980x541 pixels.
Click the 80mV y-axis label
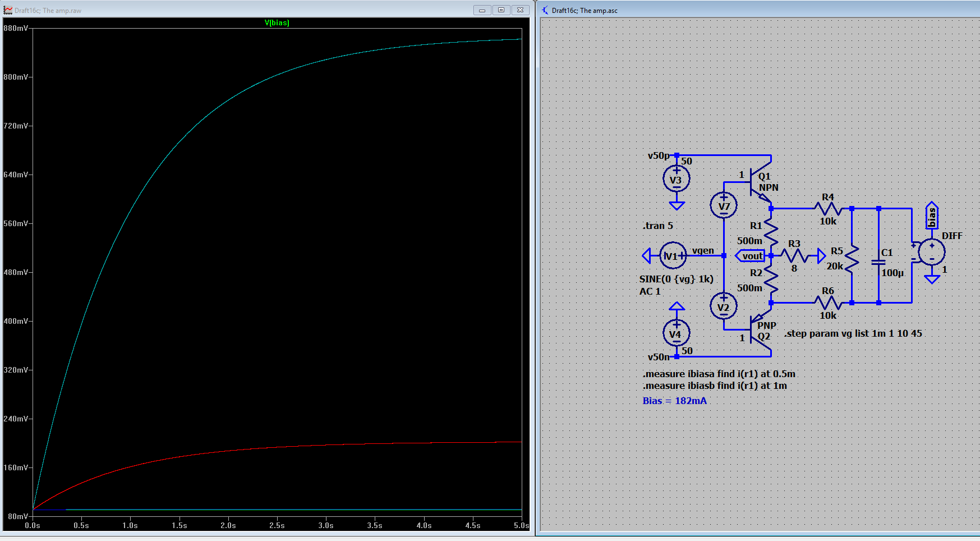[x=17, y=516]
